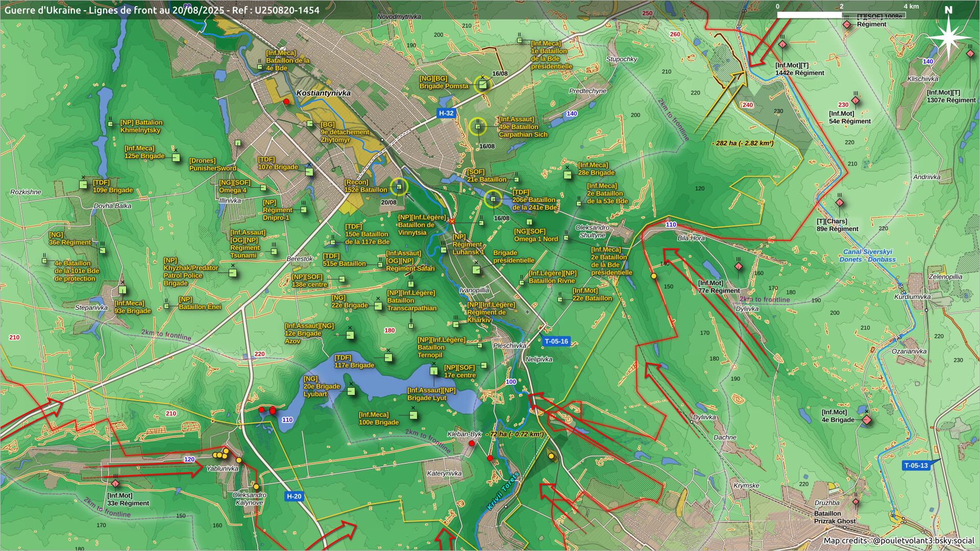
Task: Click the red dot beside Kostiantynivka label
Action: (x=286, y=102)
